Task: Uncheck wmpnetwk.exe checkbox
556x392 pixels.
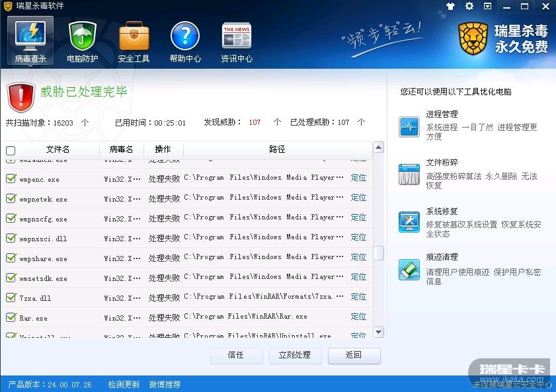Action: click(11, 198)
